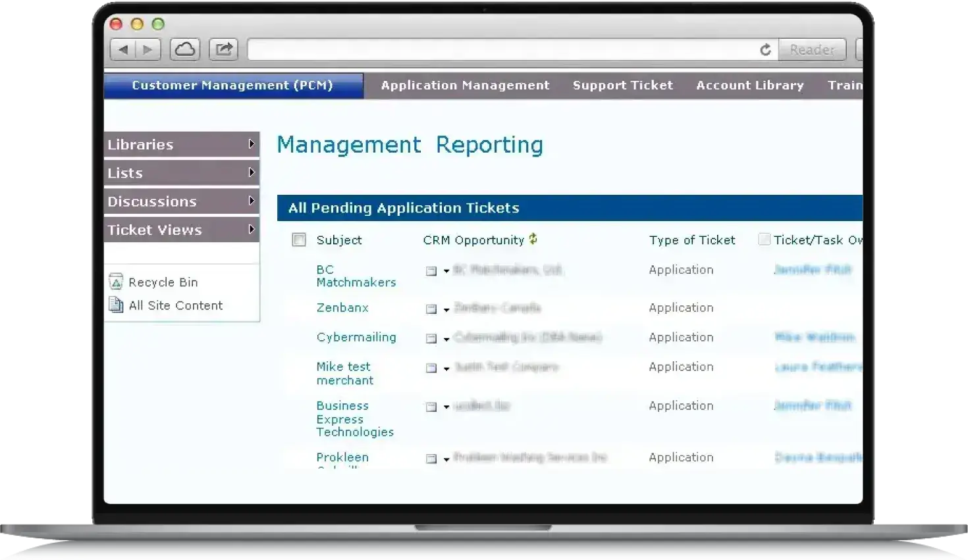This screenshot has width=968, height=560.
Task: Open the Recycle Bin from the sidebar
Action: [x=163, y=282]
